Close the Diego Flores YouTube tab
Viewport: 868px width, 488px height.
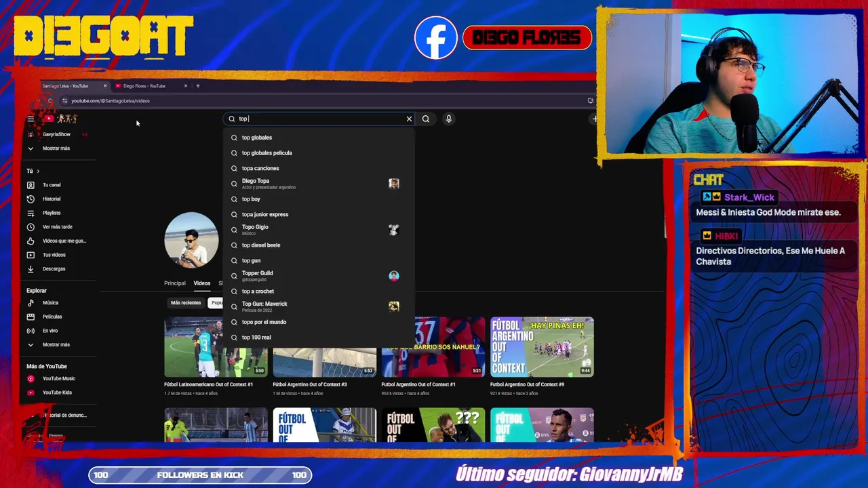click(185, 86)
